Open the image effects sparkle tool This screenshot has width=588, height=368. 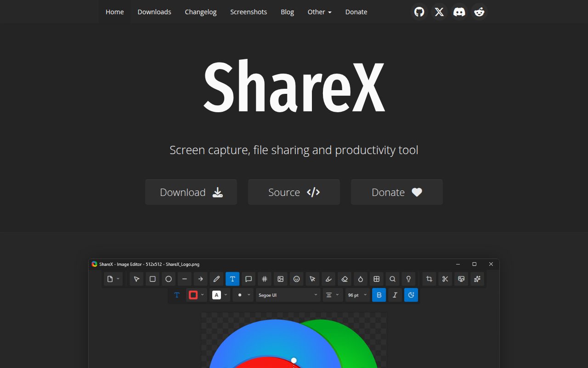click(477, 279)
